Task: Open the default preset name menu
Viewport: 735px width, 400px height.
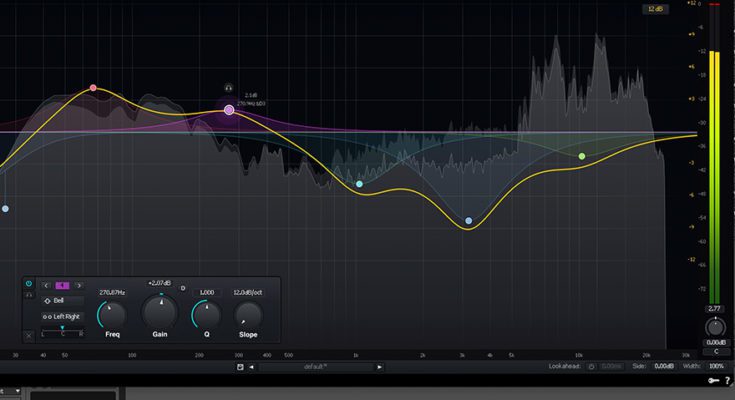Action: tap(316, 367)
